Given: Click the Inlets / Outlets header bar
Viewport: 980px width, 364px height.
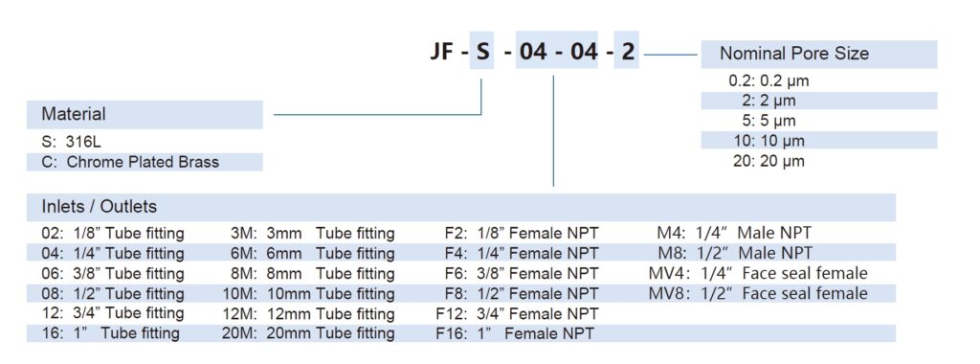Looking at the screenshot, I should (461, 207).
